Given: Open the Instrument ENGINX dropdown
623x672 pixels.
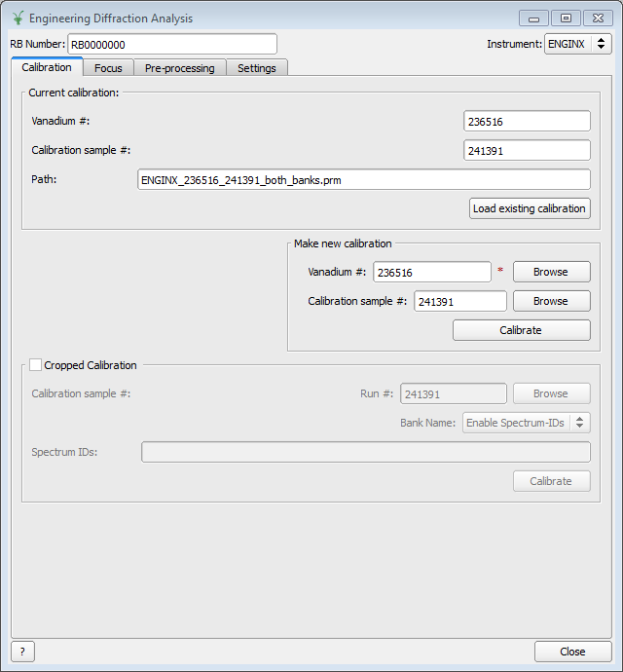Looking at the screenshot, I should [578, 44].
